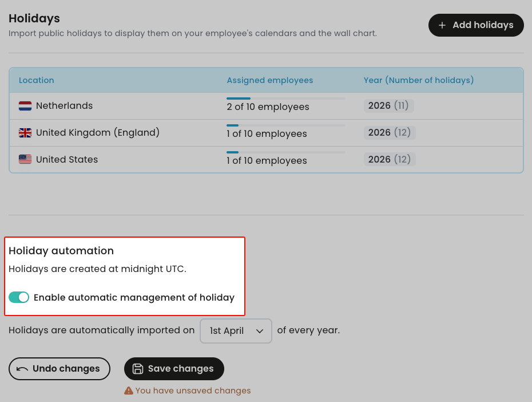This screenshot has width=532, height=402.
Task: Open the 1st April dropdown
Action: pyautogui.click(x=236, y=331)
